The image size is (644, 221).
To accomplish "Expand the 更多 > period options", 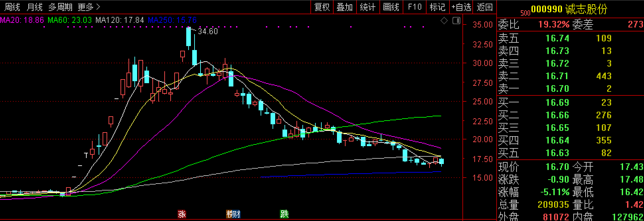I will [x=89, y=7].
